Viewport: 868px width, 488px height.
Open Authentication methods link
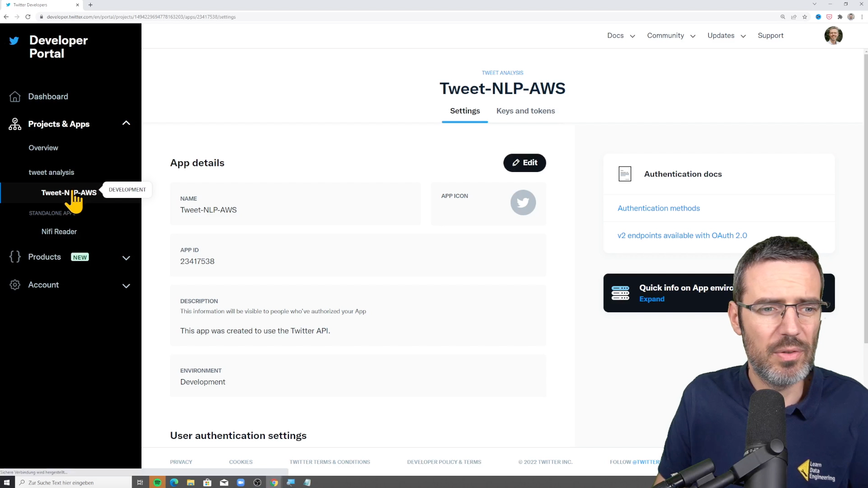(x=658, y=208)
